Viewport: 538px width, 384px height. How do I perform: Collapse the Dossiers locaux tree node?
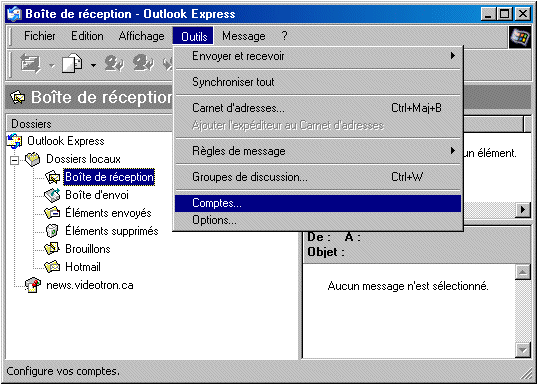[14, 160]
